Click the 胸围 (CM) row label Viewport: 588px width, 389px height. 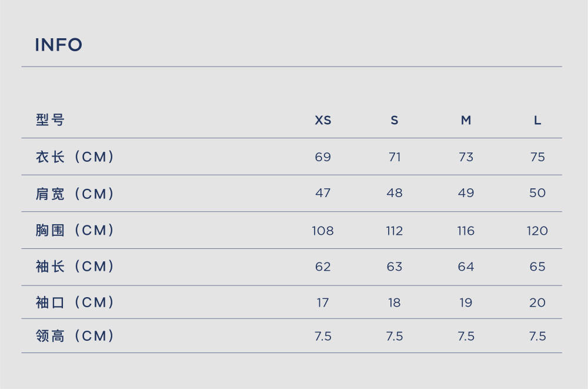(x=75, y=230)
